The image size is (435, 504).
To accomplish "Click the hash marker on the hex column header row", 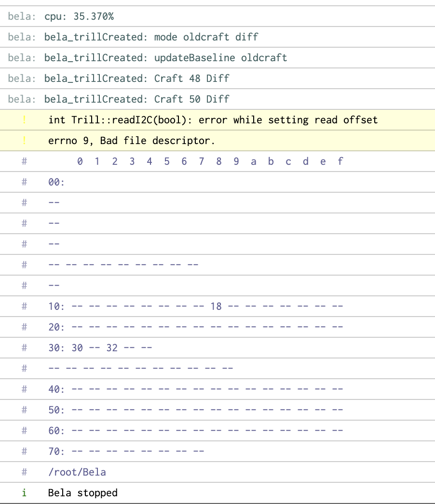I will (24, 161).
